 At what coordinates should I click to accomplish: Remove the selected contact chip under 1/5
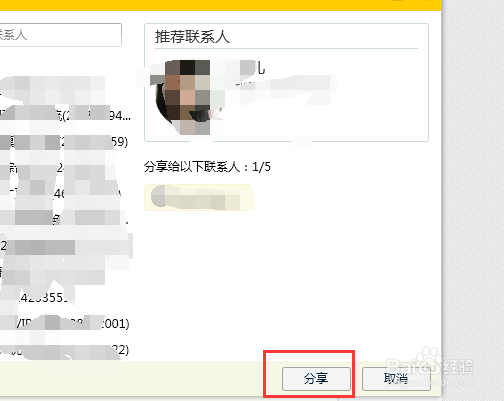pyautogui.click(x=199, y=197)
